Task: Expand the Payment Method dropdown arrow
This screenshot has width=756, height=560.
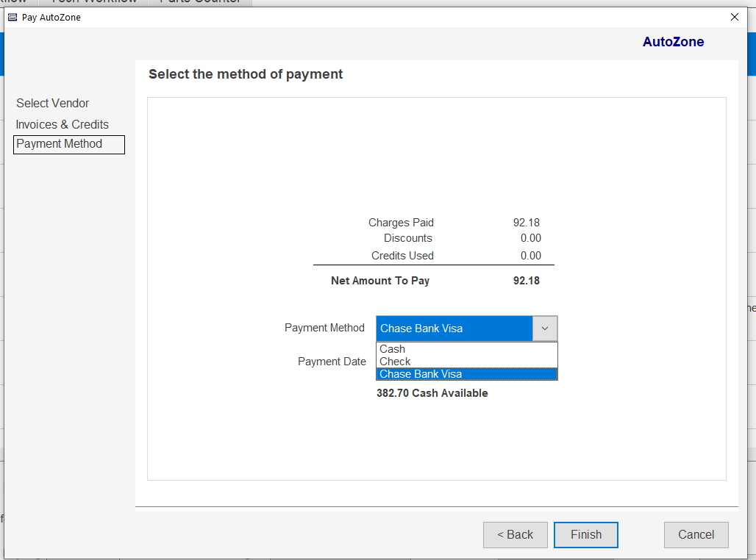Action: click(545, 329)
